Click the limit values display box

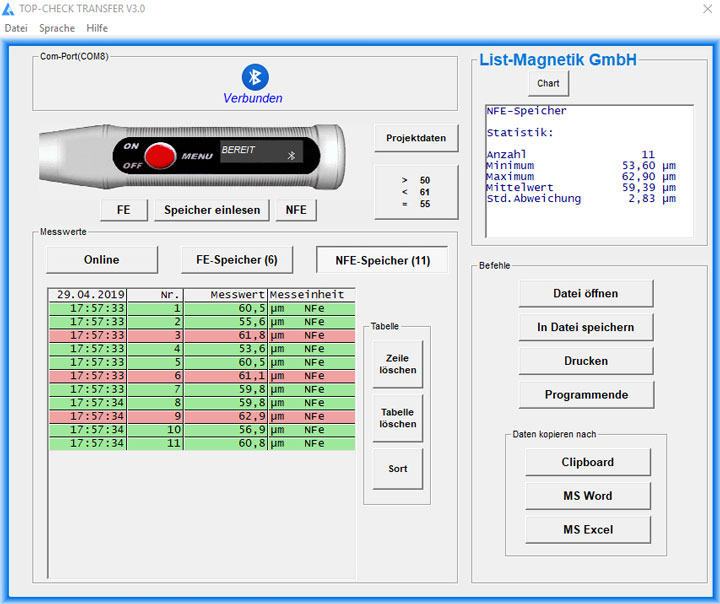[416, 192]
